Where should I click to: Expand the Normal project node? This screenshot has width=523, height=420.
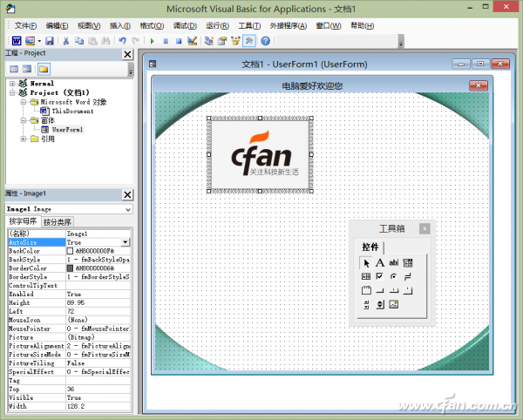click(x=12, y=84)
